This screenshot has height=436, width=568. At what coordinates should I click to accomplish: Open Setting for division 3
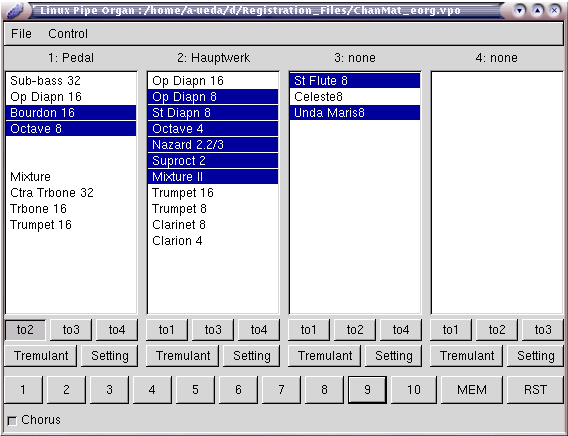394,356
